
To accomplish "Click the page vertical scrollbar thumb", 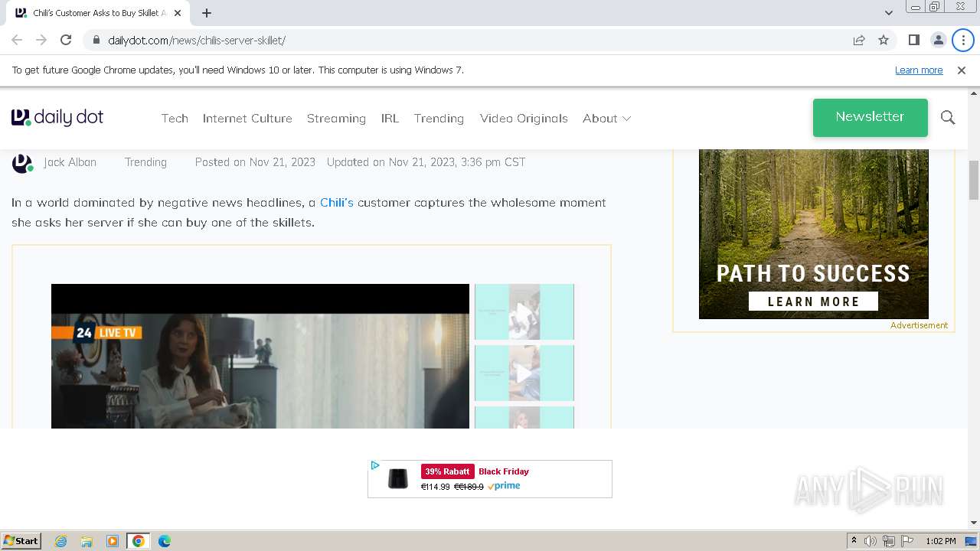I will click(x=974, y=180).
